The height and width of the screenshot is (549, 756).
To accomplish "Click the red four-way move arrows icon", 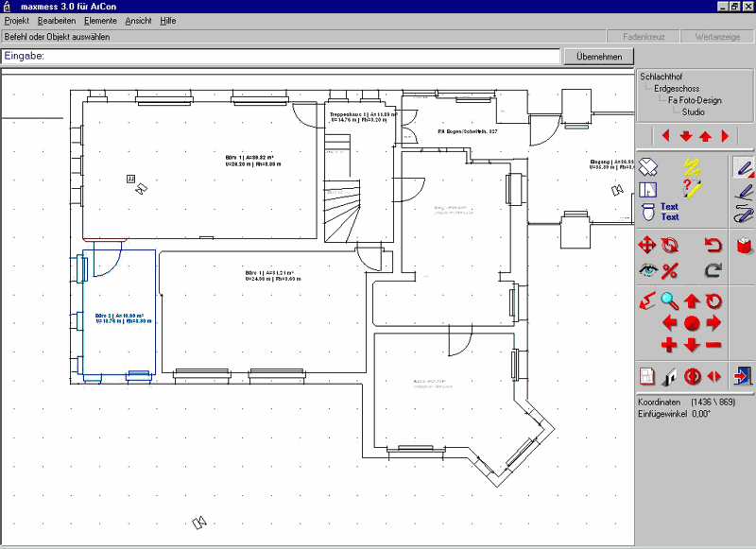I will tap(647, 246).
